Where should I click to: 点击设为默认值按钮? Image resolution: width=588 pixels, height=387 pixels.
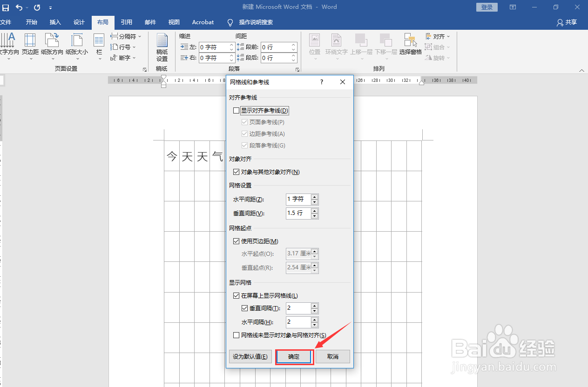coord(250,356)
